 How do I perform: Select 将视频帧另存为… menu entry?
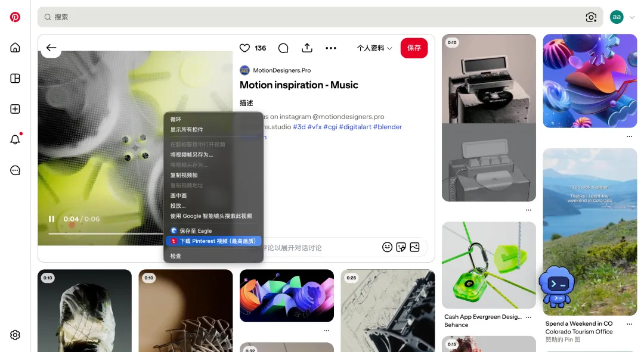tap(213, 155)
